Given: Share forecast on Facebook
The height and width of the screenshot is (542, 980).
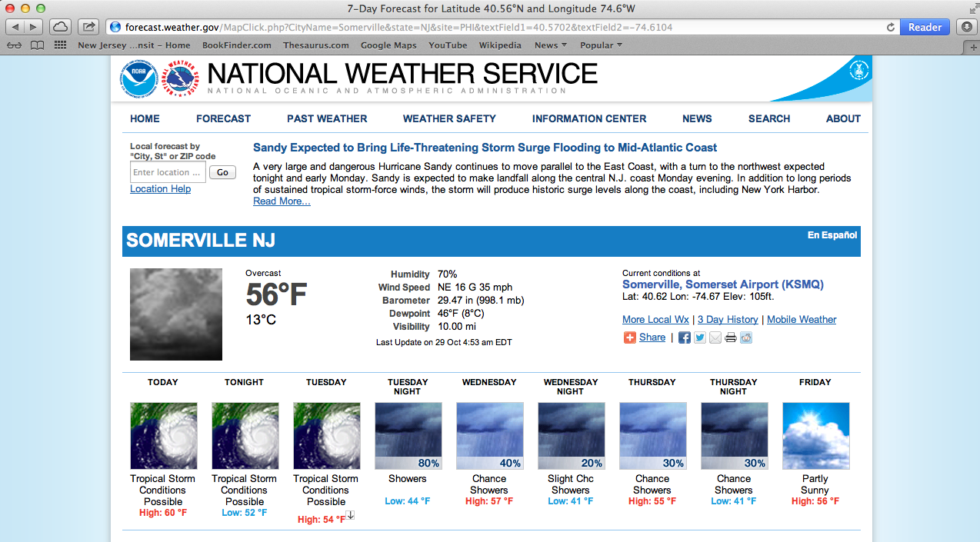Looking at the screenshot, I should (684, 338).
